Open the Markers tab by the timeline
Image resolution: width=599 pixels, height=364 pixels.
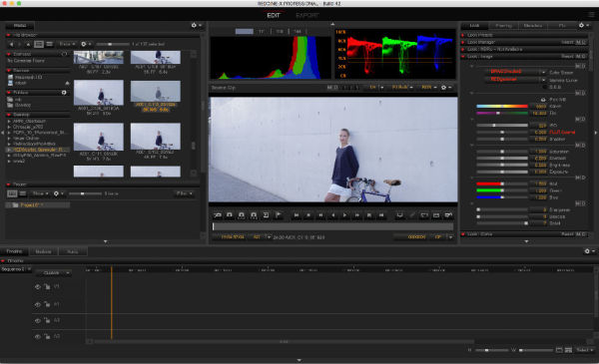43,252
